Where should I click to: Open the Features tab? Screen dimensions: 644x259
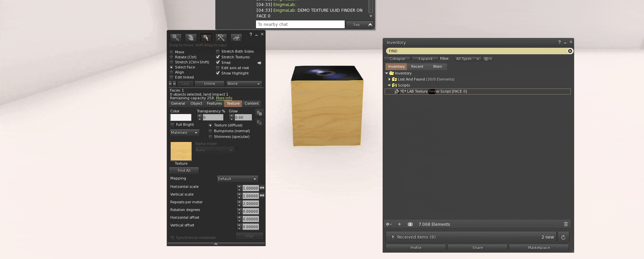point(214,103)
